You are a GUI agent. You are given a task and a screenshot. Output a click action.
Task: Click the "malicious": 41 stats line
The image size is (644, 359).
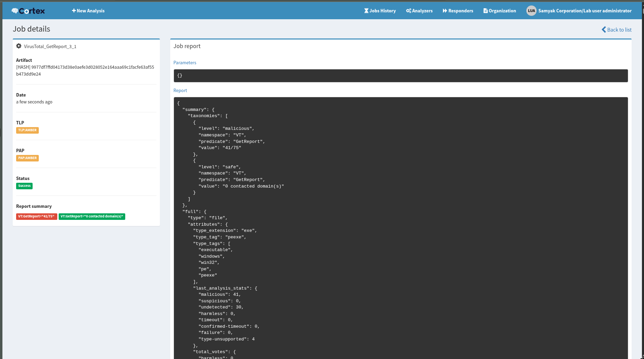pyautogui.click(x=220, y=294)
